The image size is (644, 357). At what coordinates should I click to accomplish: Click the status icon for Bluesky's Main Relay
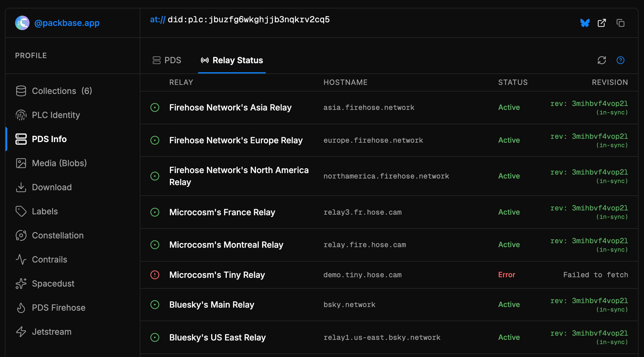pos(155,305)
